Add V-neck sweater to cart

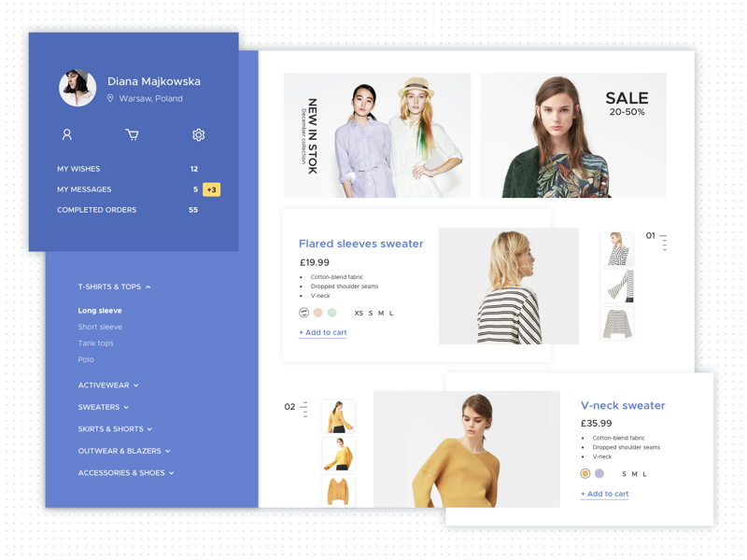coord(604,494)
